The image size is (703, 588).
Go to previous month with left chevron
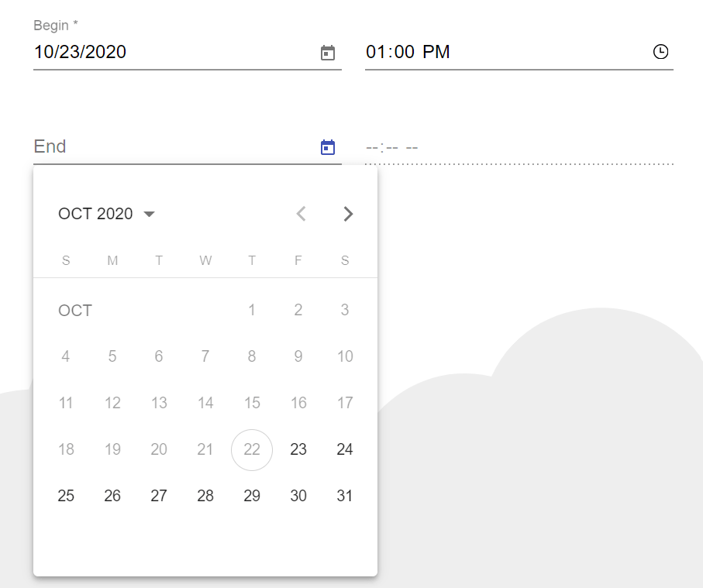pyautogui.click(x=302, y=214)
